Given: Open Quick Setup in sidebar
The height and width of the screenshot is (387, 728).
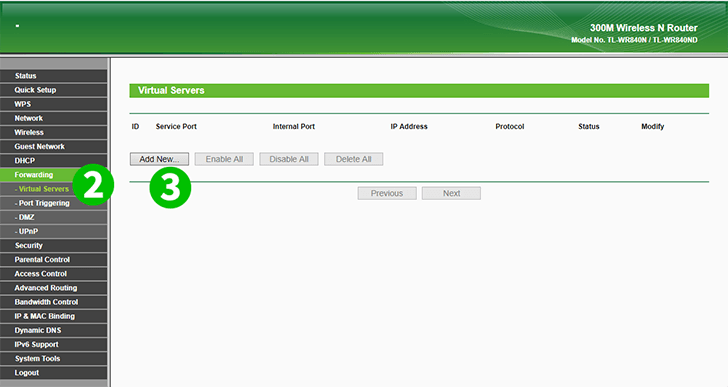Looking at the screenshot, I should (x=54, y=90).
